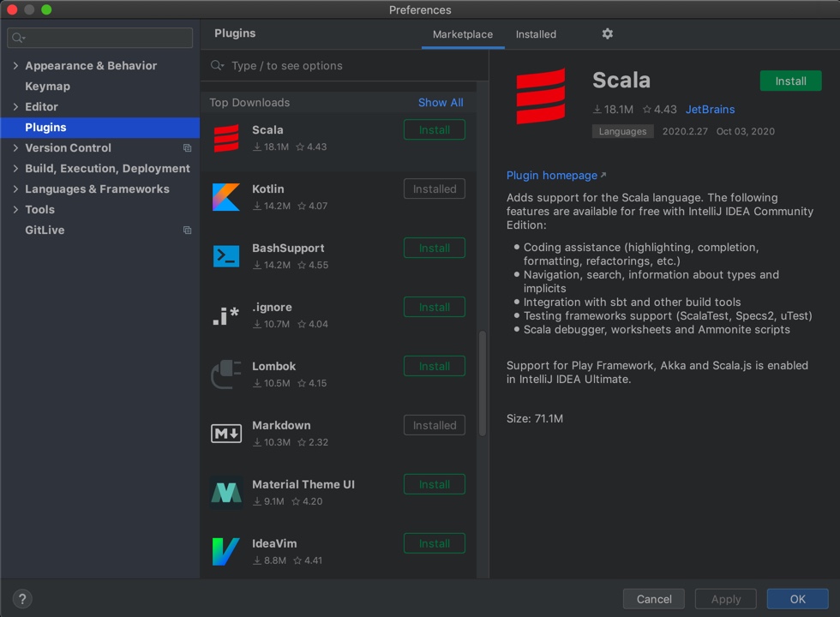Switch to the Marketplace tab
Viewport: 840px width, 617px height.
coord(462,34)
